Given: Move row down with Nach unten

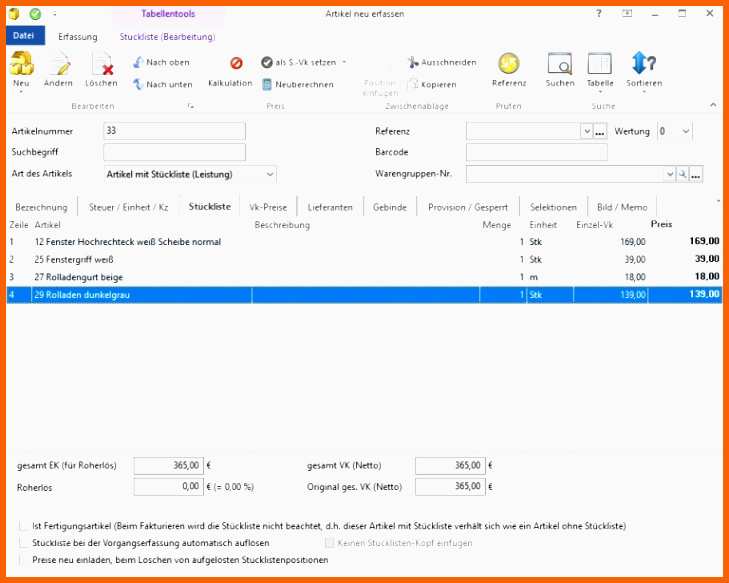Looking at the screenshot, I should (x=162, y=84).
